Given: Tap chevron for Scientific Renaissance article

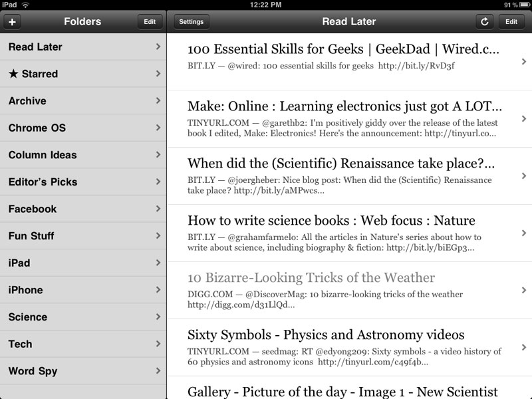Looking at the screenshot, I should click(x=524, y=176).
